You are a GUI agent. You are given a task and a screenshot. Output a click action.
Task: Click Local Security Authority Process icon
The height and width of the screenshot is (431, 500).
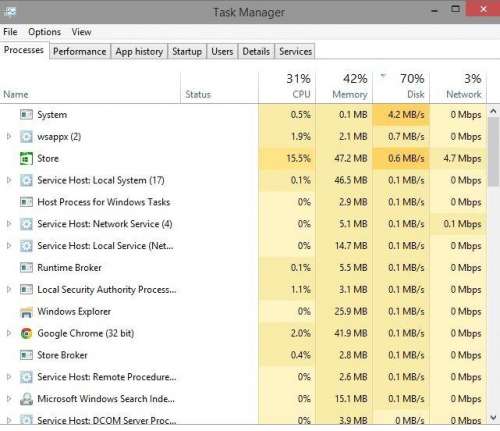pos(26,290)
